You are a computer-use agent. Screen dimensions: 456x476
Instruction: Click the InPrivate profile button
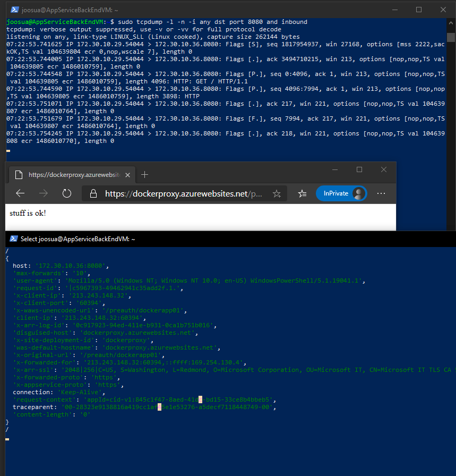[341, 193]
